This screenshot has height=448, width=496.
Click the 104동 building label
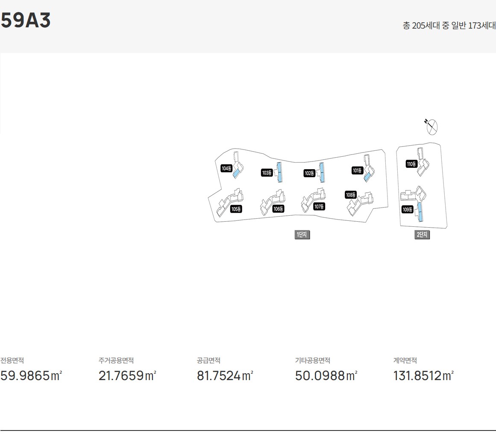click(226, 169)
